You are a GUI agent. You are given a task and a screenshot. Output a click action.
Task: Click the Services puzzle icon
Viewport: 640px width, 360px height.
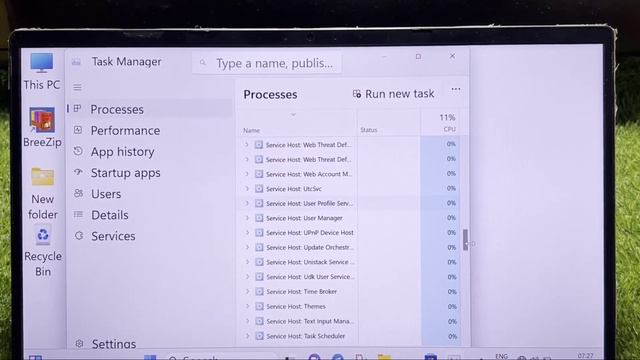[x=79, y=236]
